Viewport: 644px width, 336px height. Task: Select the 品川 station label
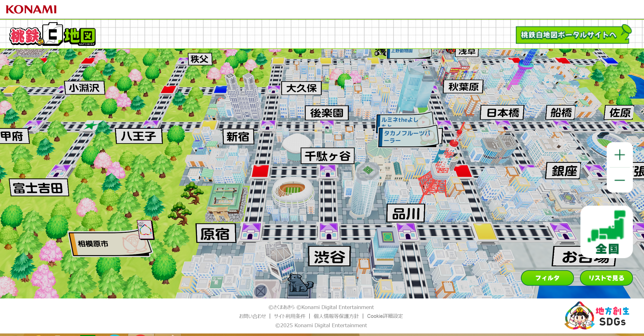406,213
